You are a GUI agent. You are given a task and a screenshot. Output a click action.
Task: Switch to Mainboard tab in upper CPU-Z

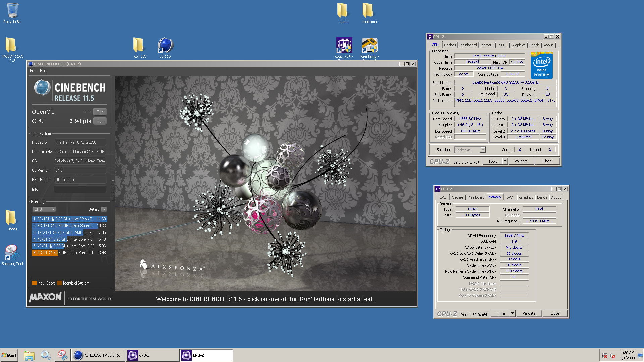pyautogui.click(x=468, y=45)
